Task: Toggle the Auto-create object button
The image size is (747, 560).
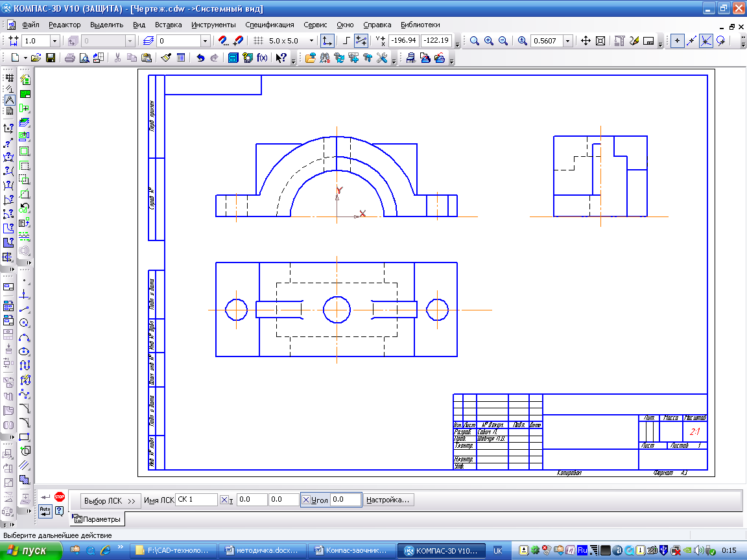Action: [45, 511]
